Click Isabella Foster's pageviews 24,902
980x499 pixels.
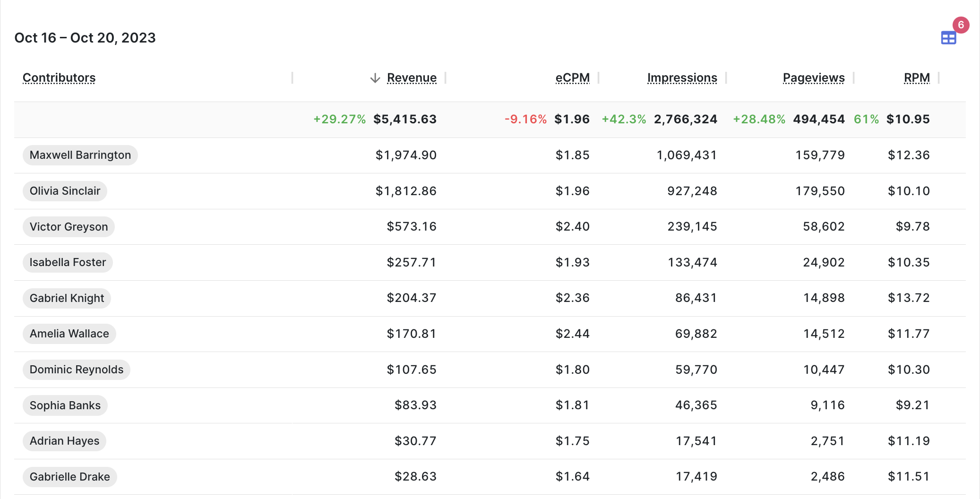click(x=824, y=262)
